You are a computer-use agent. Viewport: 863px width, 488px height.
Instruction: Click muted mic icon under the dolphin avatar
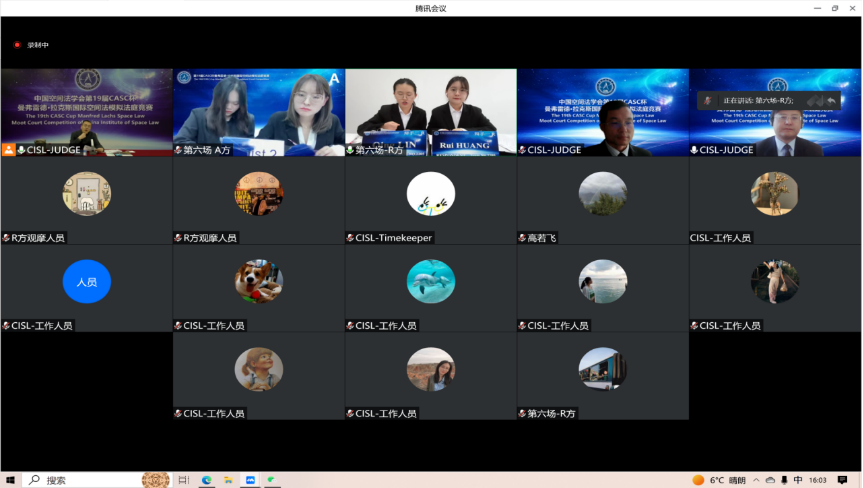point(349,326)
